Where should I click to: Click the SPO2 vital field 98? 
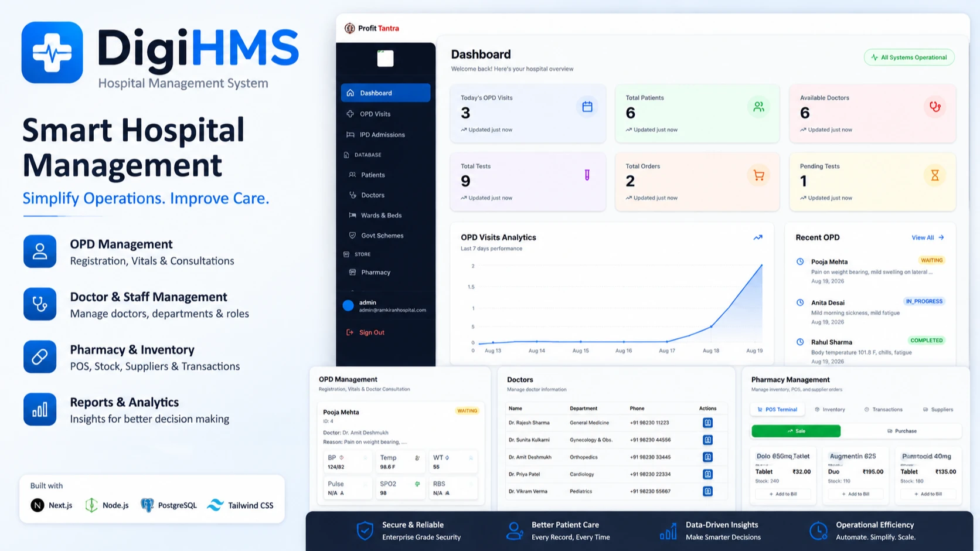click(400, 488)
